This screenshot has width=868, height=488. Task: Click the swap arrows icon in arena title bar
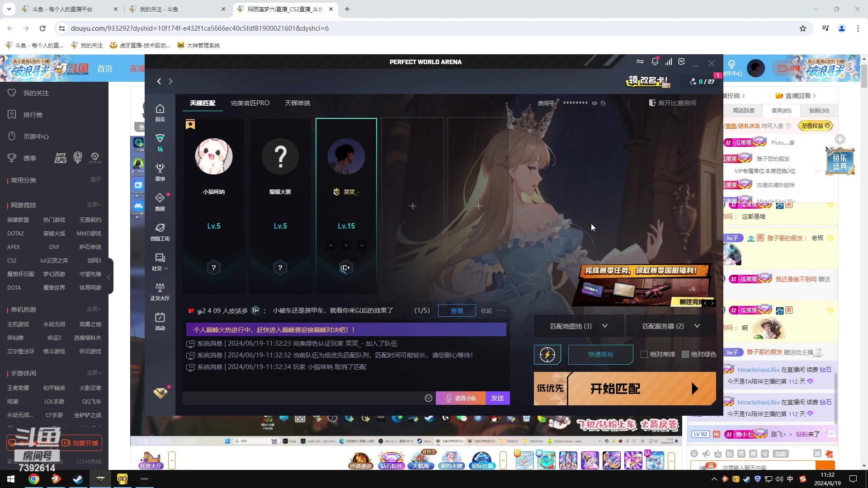click(640, 62)
